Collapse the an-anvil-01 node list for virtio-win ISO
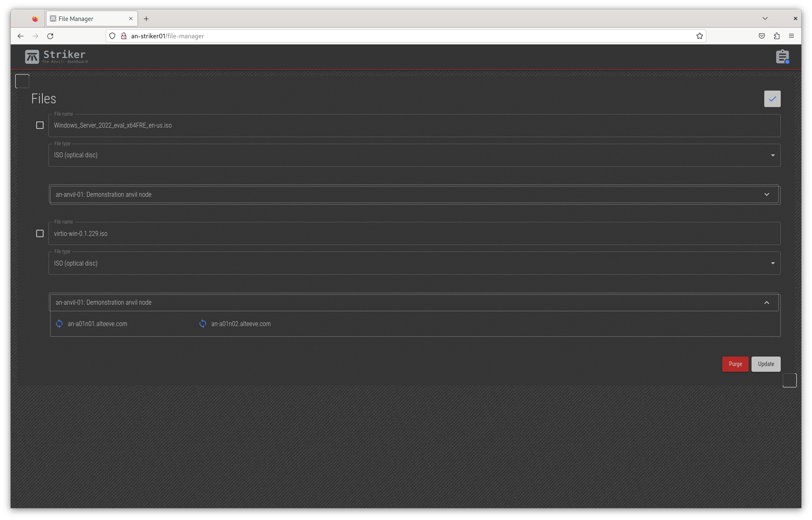The image size is (812, 520). [x=767, y=302]
